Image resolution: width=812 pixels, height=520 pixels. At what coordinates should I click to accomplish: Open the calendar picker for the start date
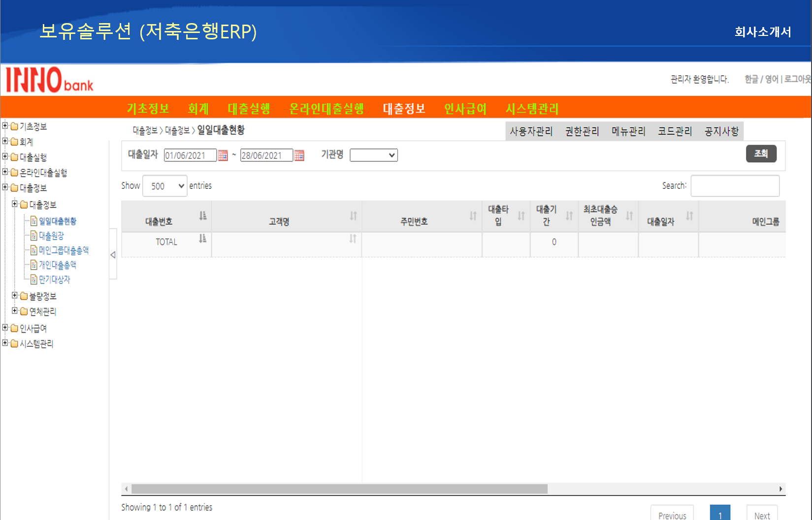(222, 155)
